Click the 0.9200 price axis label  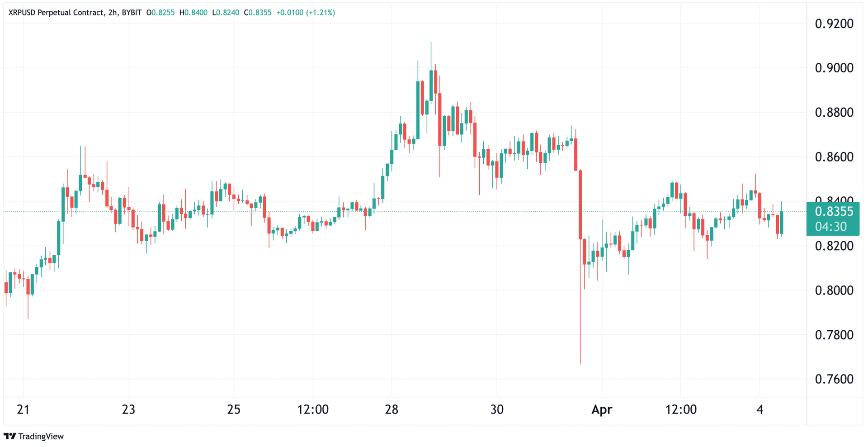(x=834, y=24)
